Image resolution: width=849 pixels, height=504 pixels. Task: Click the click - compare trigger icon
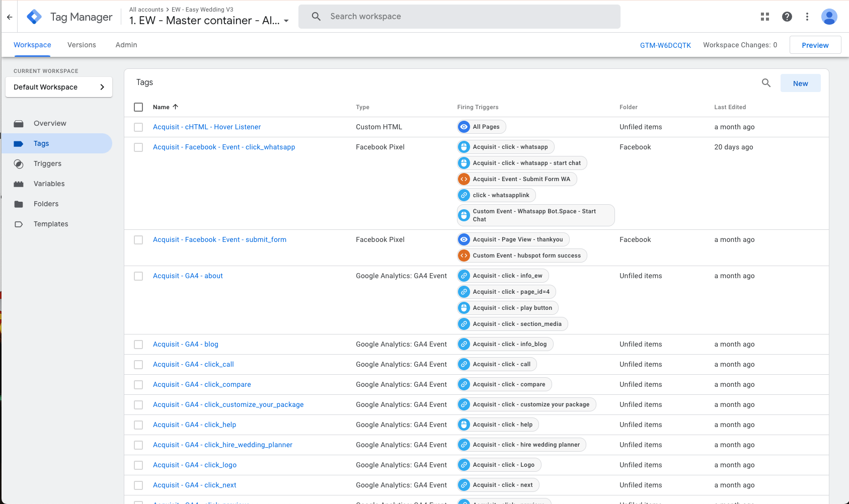(464, 384)
